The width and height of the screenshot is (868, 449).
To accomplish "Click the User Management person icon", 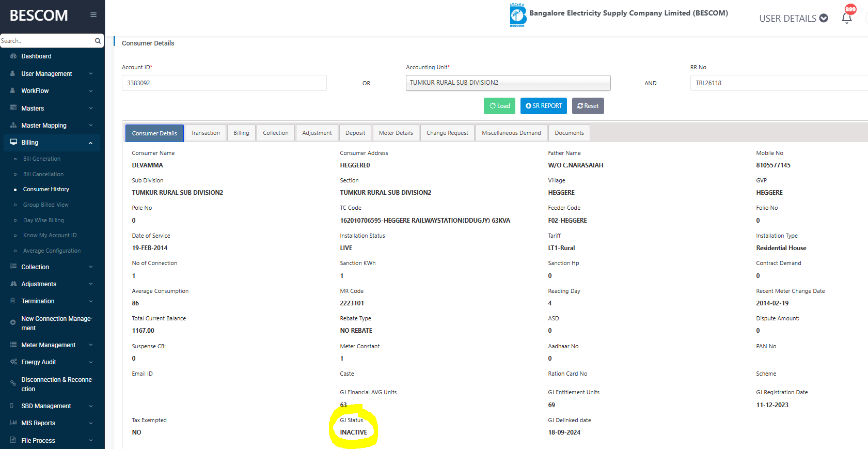I will click(x=13, y=73).
